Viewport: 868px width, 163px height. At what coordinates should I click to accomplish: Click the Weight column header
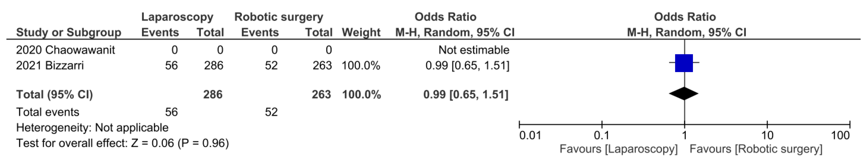coord(361,32)
